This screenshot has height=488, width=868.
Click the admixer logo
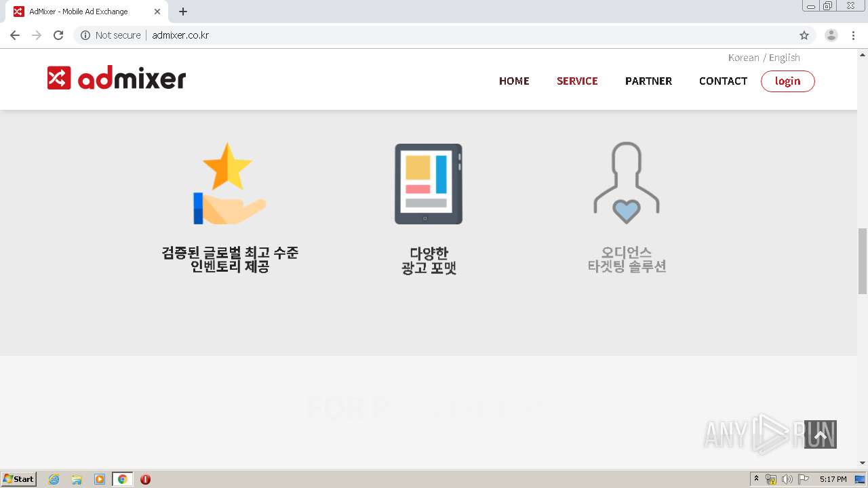[117, 79]
